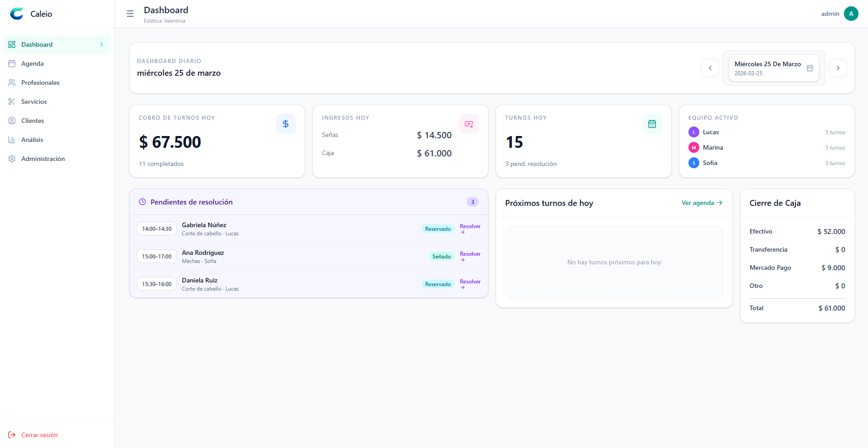868x448 pixels.
Task: Click the calendar icon on Turnos Hoy card
Action: pos(652,123)
